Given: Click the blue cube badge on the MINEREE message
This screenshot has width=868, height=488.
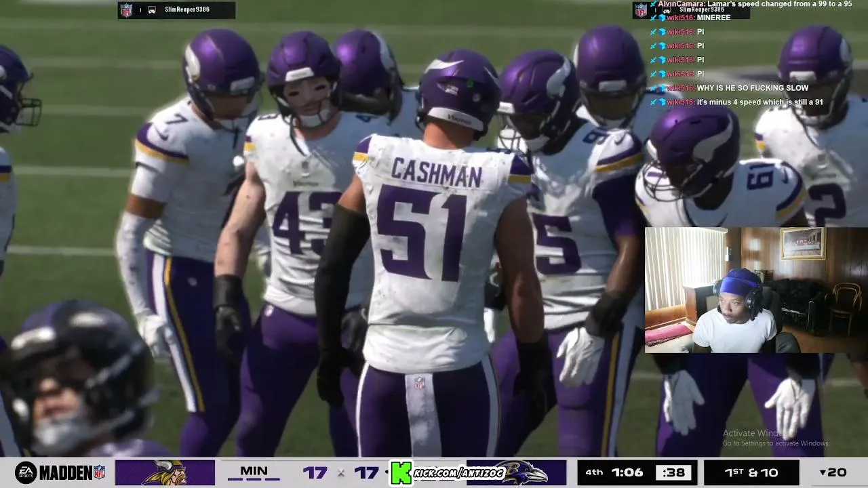Looking at the screenshot, I should 662,18.
